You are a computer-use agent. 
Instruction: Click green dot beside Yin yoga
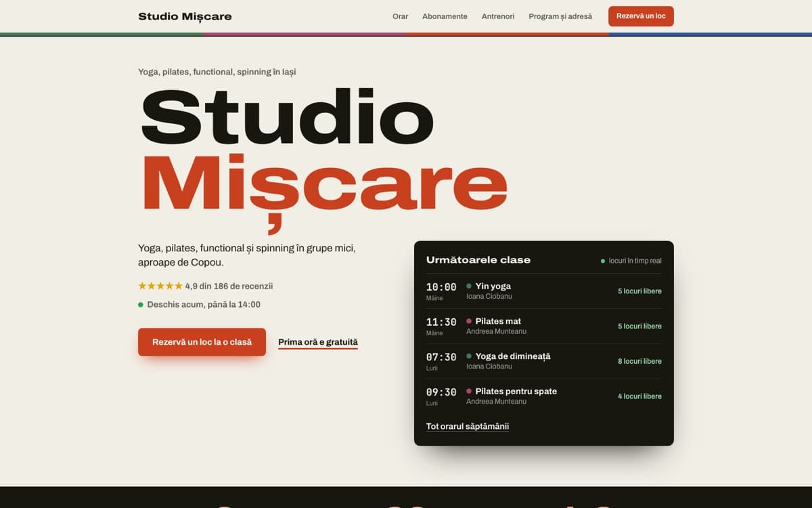click(x=469, y=287)
